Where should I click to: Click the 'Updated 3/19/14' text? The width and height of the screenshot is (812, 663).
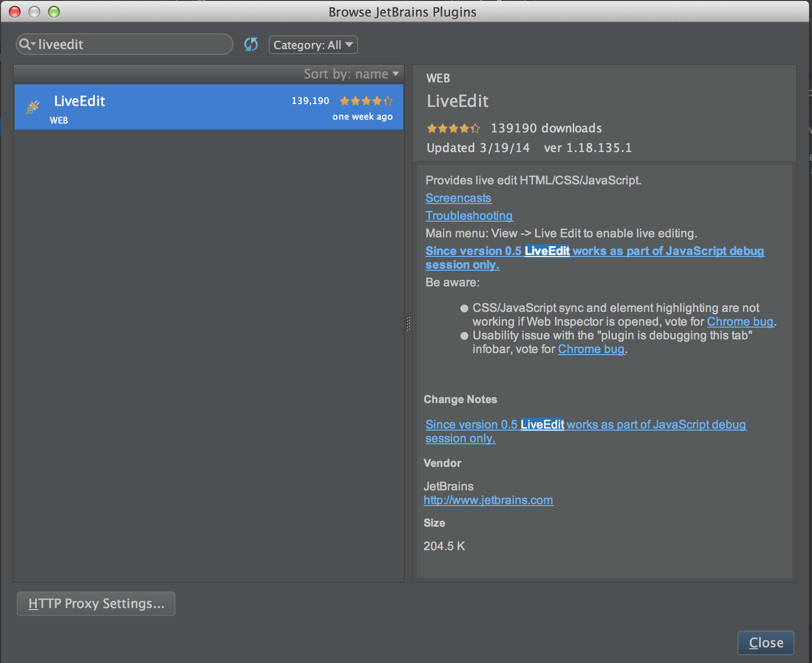(478, 148)
